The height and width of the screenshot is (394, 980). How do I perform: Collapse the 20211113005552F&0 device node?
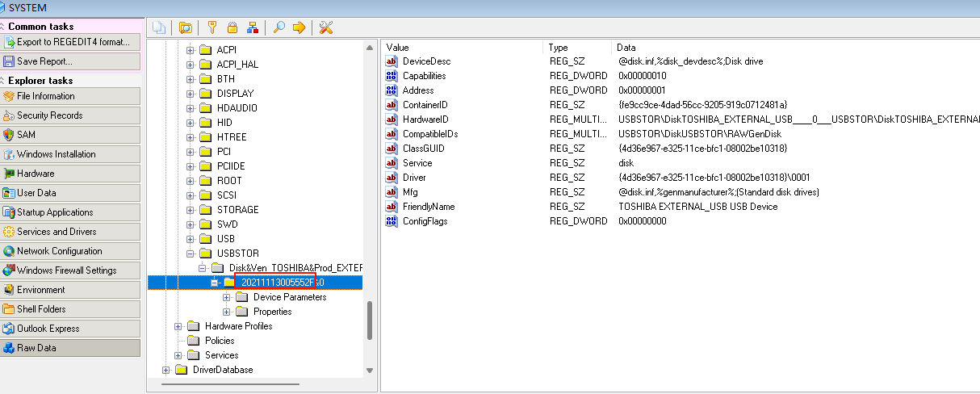click(215, 283)
